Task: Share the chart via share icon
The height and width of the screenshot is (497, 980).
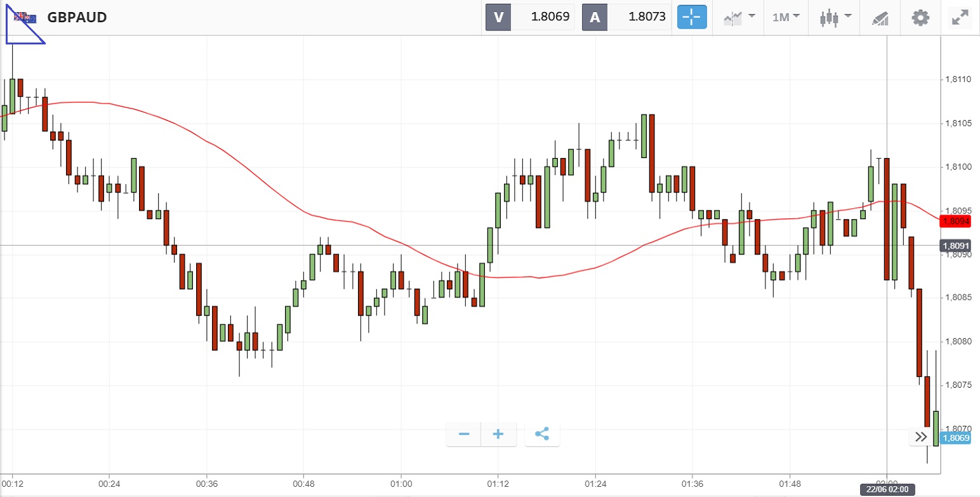Action: pos(541,434)
